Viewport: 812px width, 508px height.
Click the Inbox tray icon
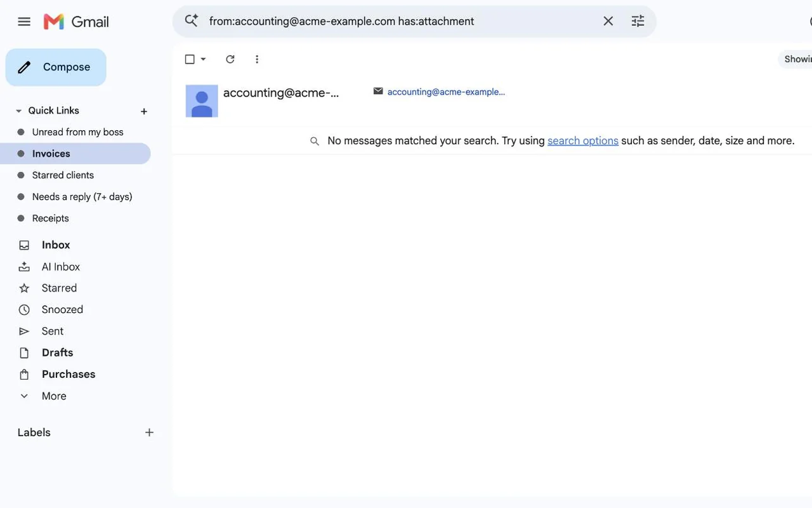[24, 245]
